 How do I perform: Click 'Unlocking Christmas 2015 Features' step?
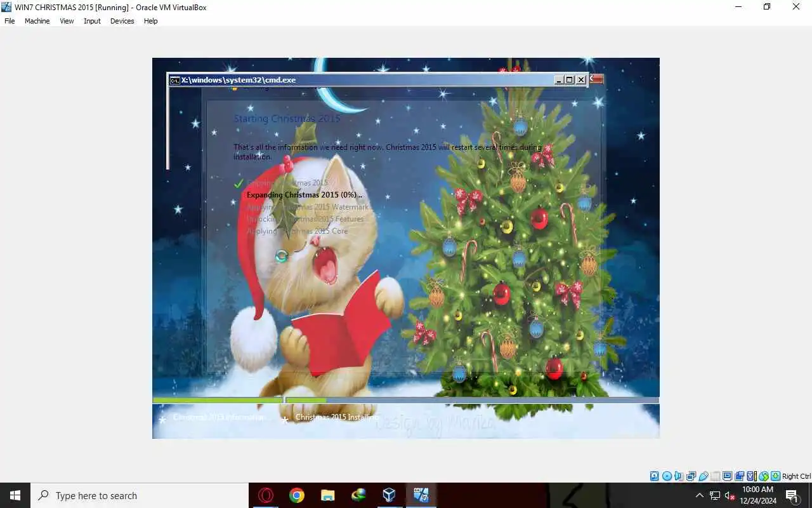click(x=305, y=219)
